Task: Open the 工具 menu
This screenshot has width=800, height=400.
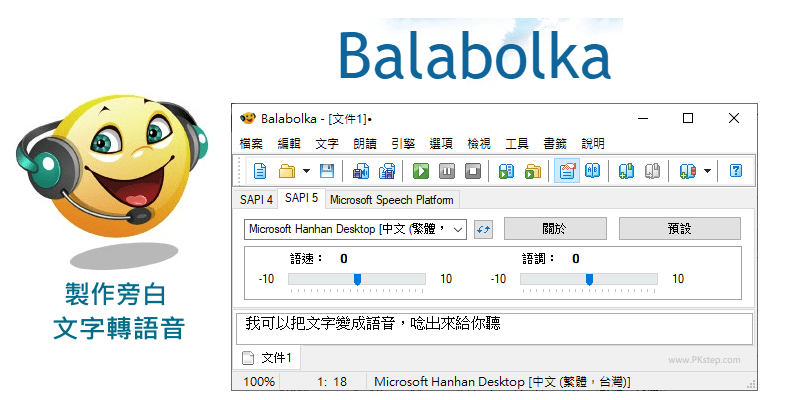Action: point(517,144)
